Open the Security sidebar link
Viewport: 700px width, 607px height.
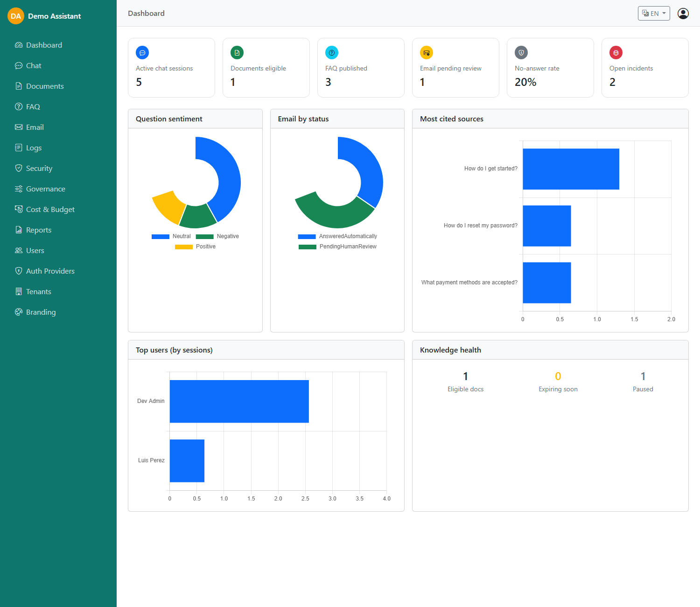coord(58,169)
